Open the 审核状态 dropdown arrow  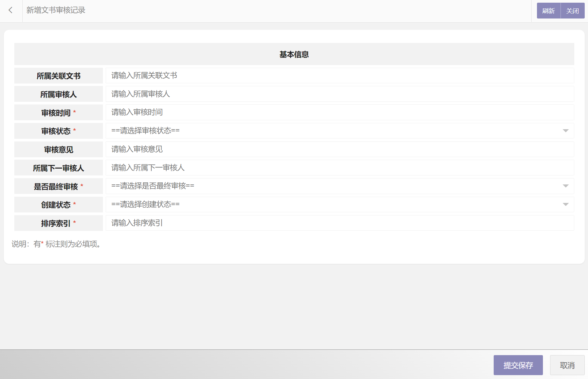click(565, 131)
